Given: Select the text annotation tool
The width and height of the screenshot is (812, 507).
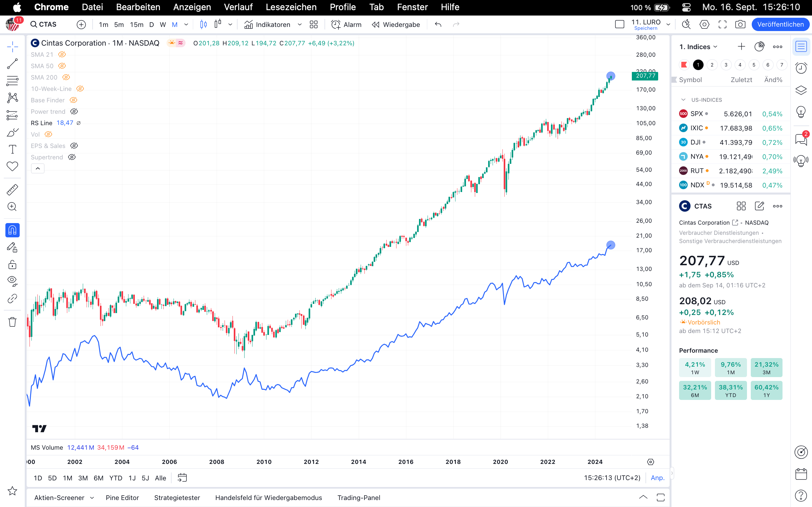Looking at the screenshot, I should (12, 149).
